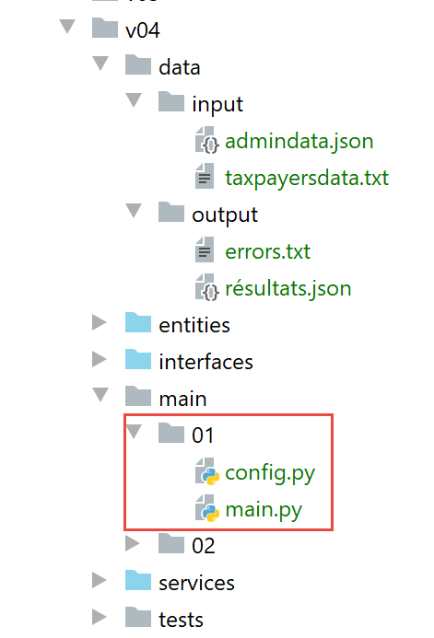Select main.py in the tree
The height and width of the screenshot is (638, 434).
pyautogui.click(x=264, y=509)
